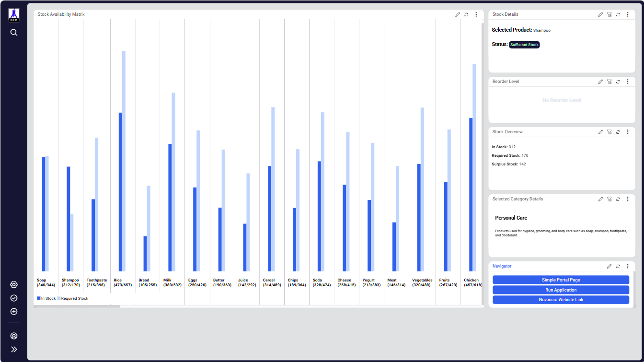Viewport: 644px width, 362px height.
Task: Edit the Stock Availability Matrix portlet
Action: click(x=458, y=15)
